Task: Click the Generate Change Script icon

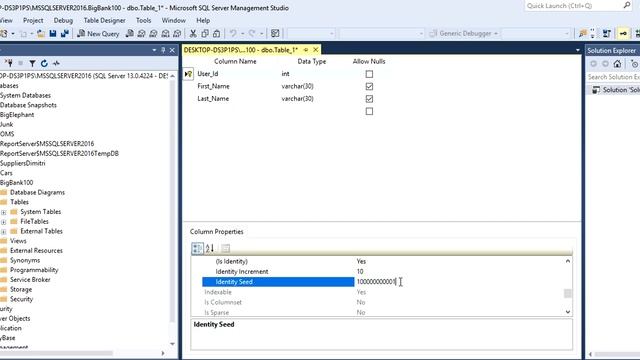Action: click(607, 33)
